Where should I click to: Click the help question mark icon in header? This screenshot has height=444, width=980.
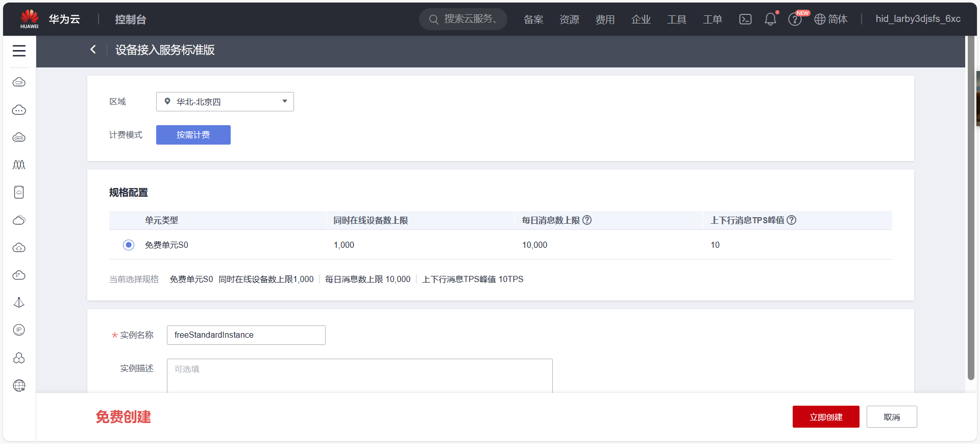click(x=794, y=19)
